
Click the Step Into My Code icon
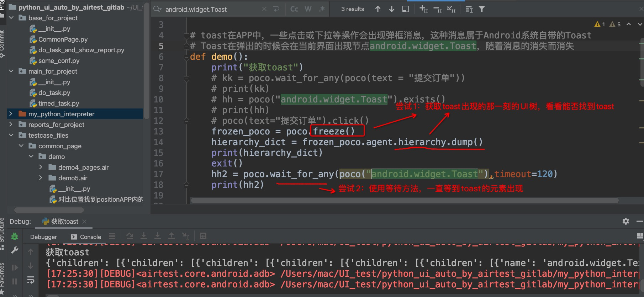(158, 236)
